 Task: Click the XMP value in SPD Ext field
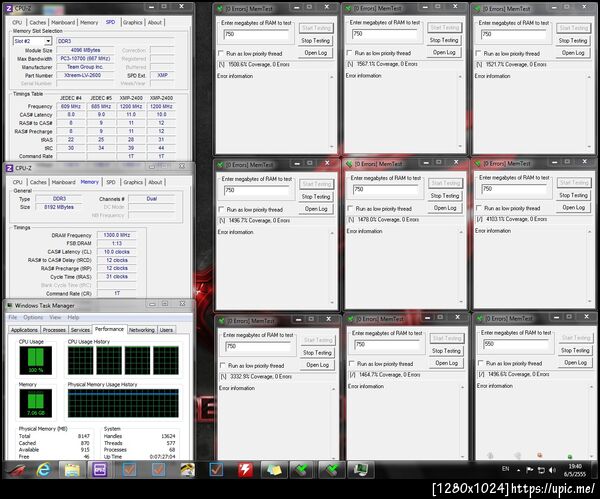pos(163,75)
